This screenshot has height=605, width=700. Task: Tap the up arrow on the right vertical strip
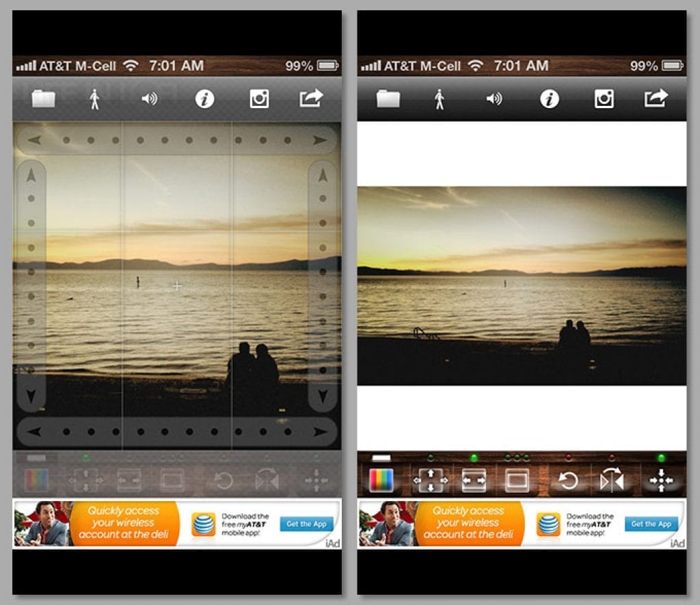(323, 175)
